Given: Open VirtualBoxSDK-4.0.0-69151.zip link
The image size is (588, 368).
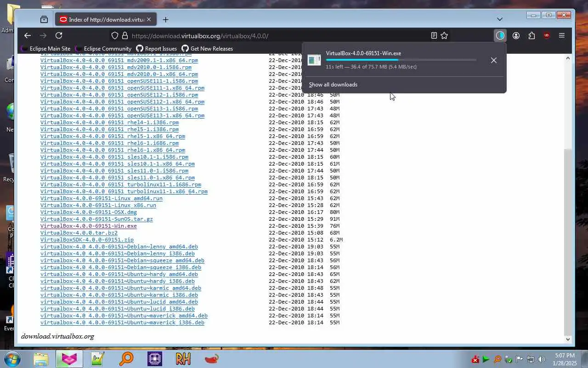Looking at the screenshot, I should coord(87,240).
